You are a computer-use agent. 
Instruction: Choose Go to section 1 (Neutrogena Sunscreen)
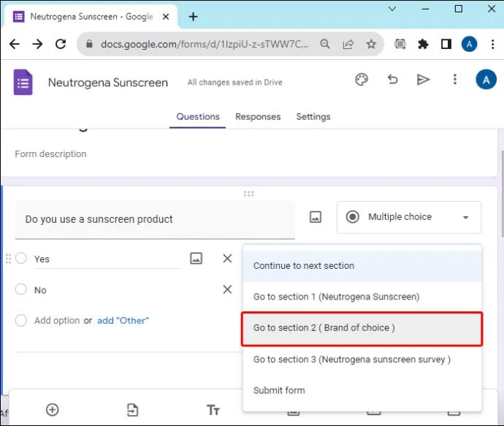click(362, 297)
